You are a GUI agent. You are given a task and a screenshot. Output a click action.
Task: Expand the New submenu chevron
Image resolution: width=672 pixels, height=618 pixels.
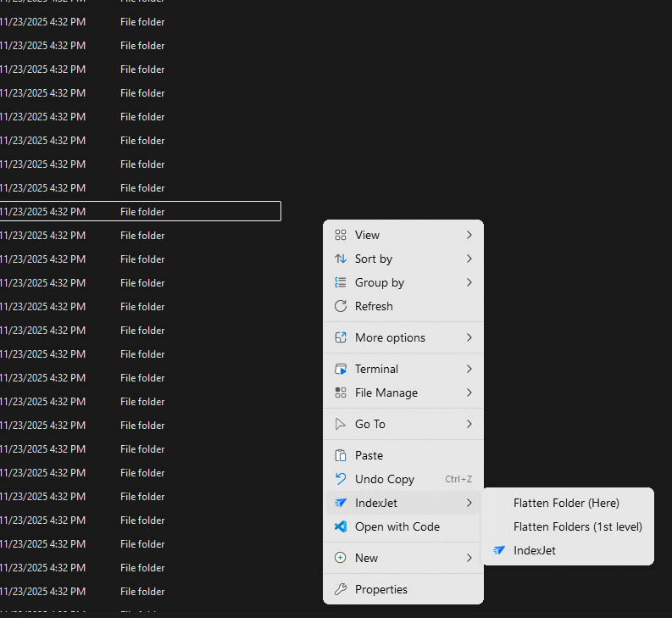[x=469, y=558]
